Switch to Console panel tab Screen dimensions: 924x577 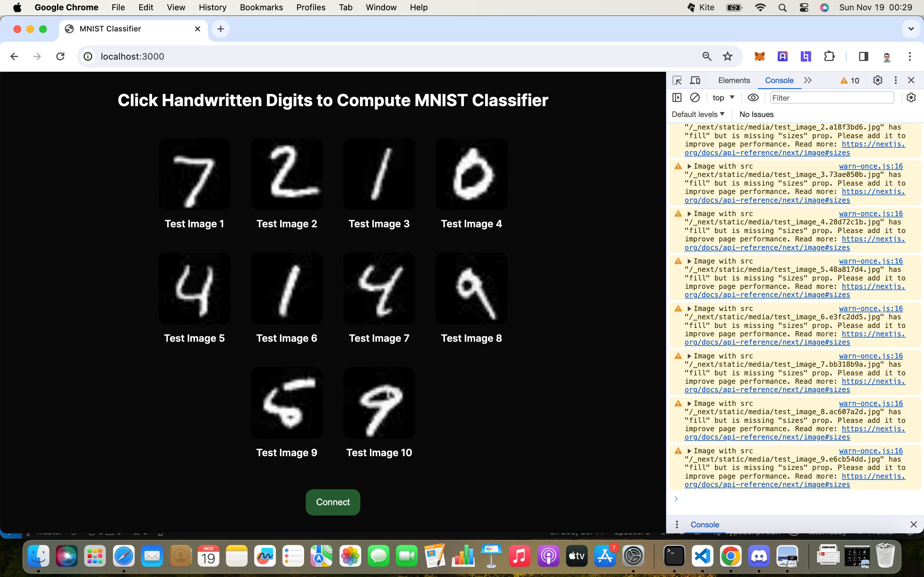(x=779, y=80)
